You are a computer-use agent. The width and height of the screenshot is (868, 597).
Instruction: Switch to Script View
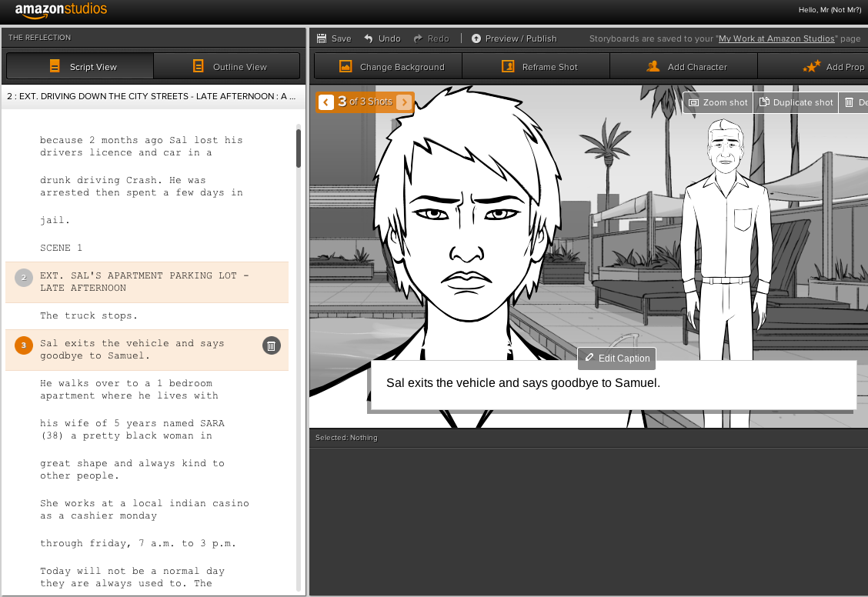(x=79, y=66)
